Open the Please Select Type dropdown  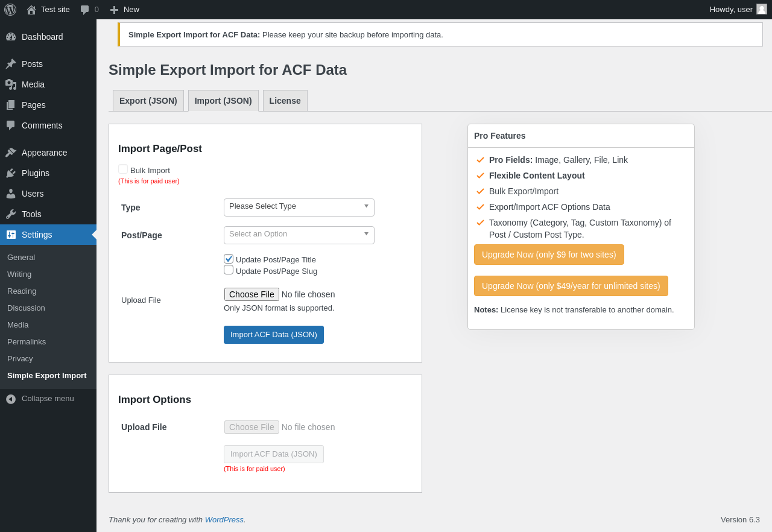coord(299,207)
